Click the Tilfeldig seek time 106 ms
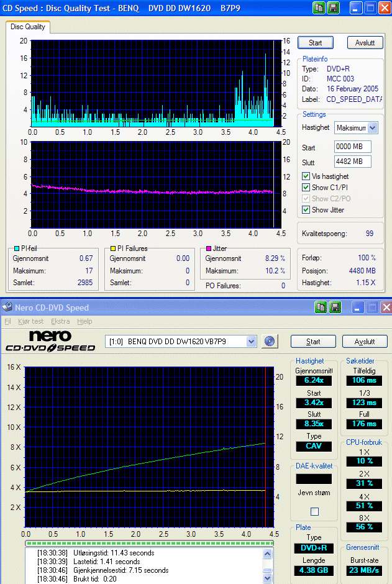392x584 pixels. [364, 380]
